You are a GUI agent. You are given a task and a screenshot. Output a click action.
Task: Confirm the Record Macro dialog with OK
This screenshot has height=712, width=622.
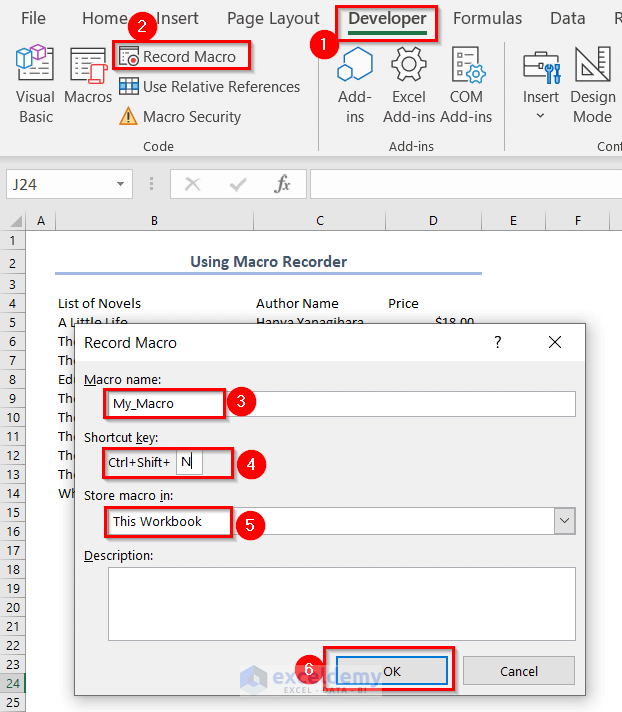point(391,671)
